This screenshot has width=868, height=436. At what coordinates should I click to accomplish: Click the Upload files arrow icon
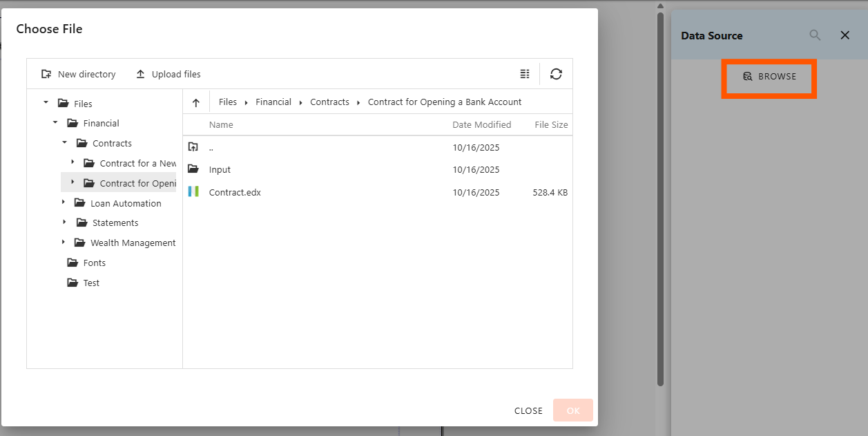point(141,74)
